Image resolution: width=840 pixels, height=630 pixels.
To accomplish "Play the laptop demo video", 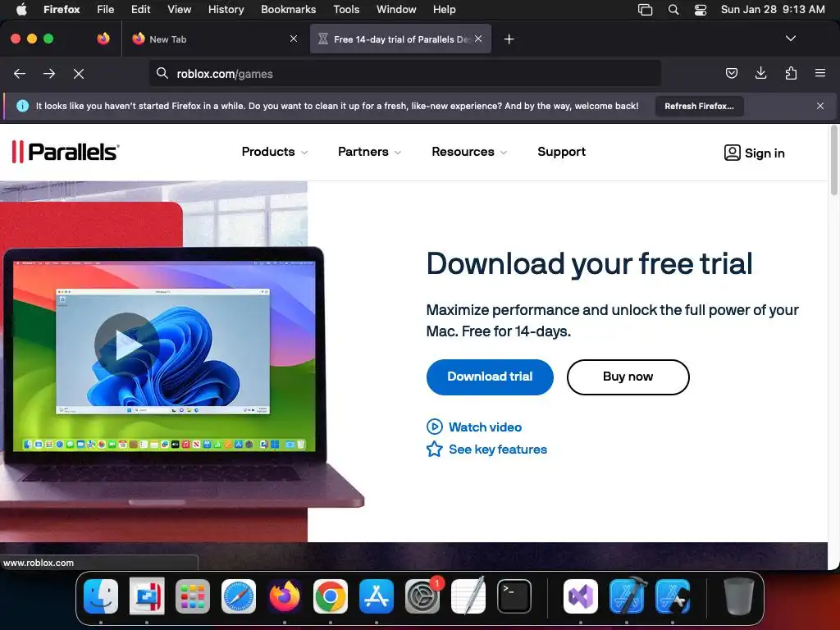I will [x=126, y=345].
